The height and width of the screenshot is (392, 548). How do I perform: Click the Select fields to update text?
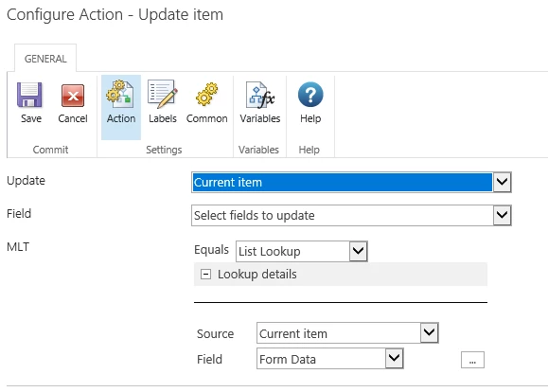point(255,215)
